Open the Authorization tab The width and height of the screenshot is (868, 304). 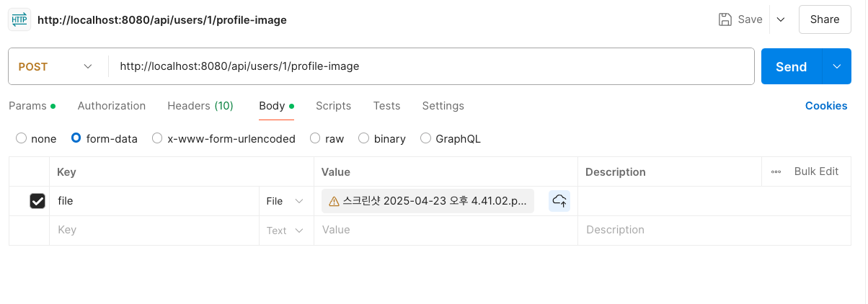click(112, 106)
